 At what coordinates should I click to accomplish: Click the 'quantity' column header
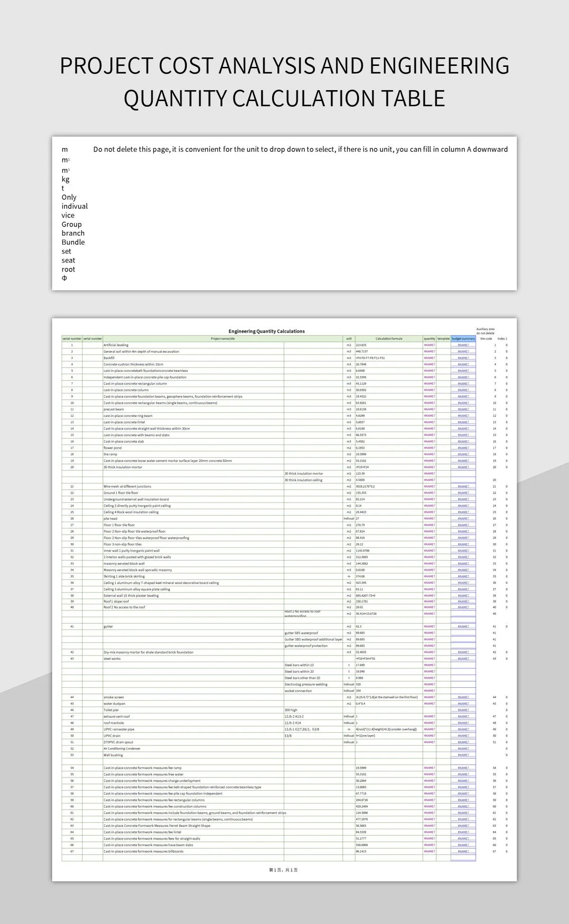pos(430,339)
